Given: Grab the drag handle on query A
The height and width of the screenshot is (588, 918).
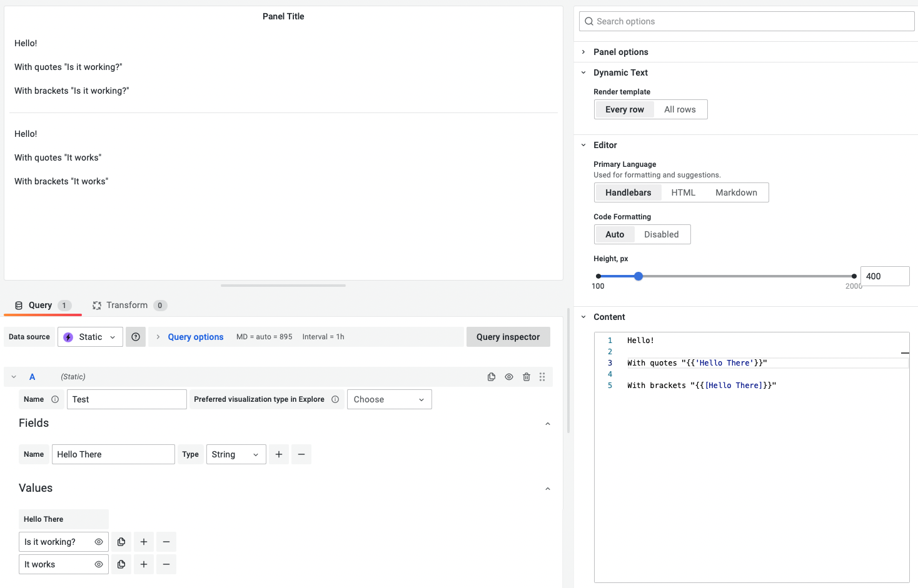Looking at the screenshot, I should [542, 376].
